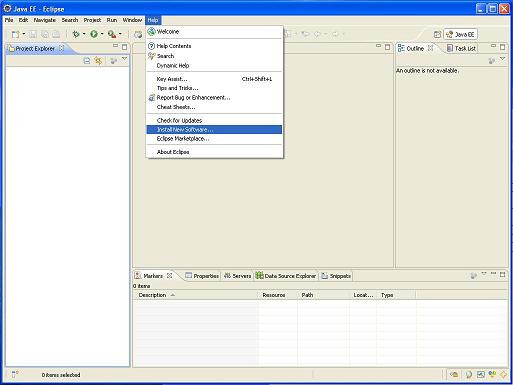Switch to the Data Source Explorer tab
The width and height of the screenshot is (513, 385).
pyautogui.click(x=286, y=276)
